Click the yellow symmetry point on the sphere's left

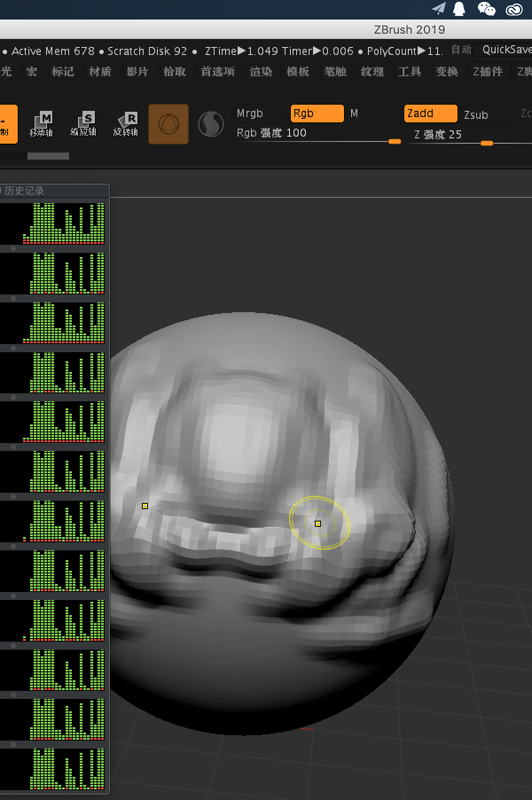(145, 506)
